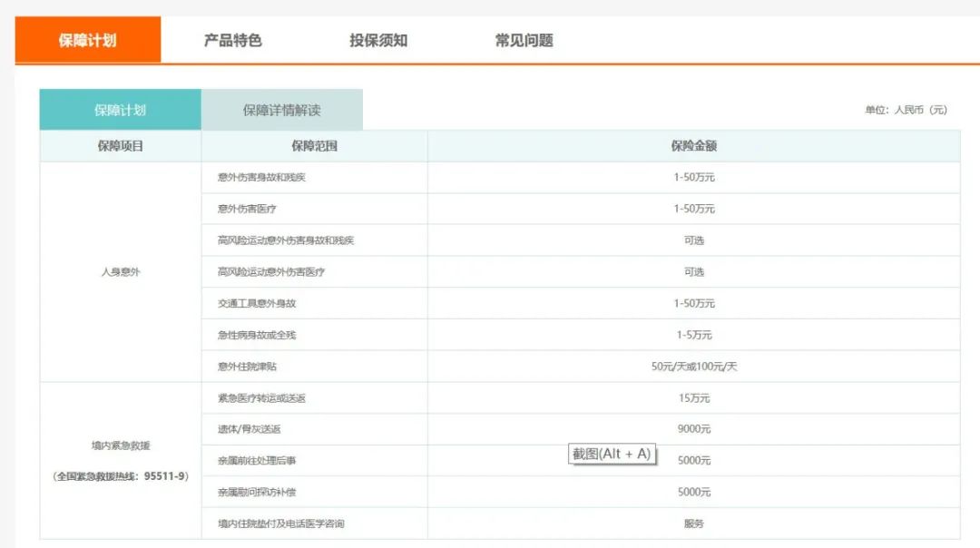Screen dimensions: 980x548
Task: Click the 1-50万元 amount for 交通工具意外身故
Action: (694, 304)
